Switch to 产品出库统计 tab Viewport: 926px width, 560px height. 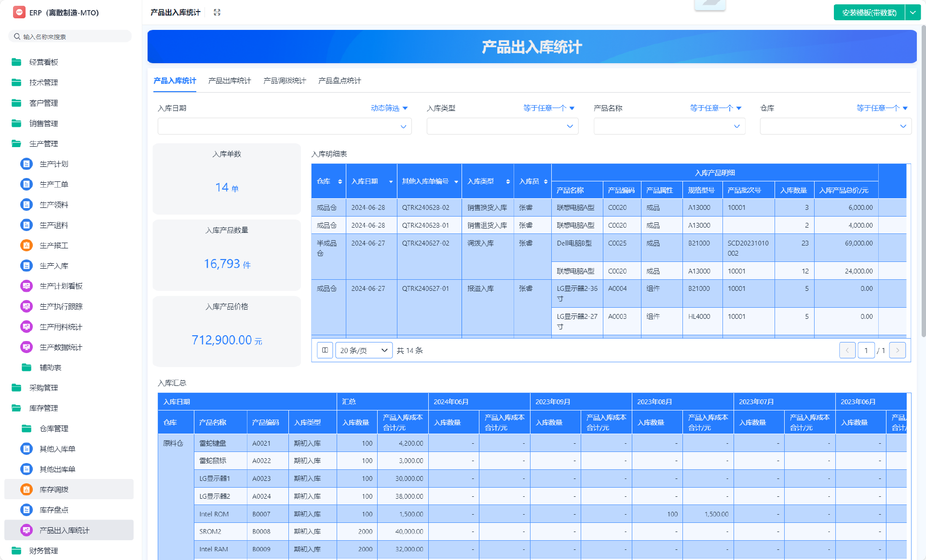click(x=230, y=81)
